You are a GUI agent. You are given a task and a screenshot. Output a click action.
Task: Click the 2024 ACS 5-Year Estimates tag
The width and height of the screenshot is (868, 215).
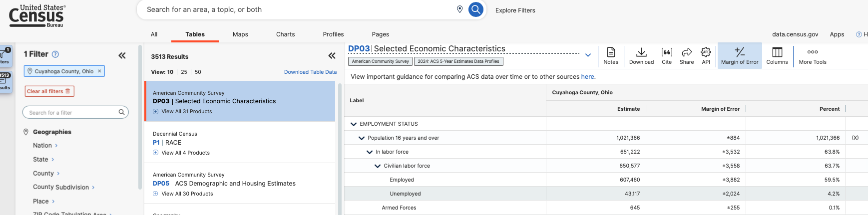point(458,61)
